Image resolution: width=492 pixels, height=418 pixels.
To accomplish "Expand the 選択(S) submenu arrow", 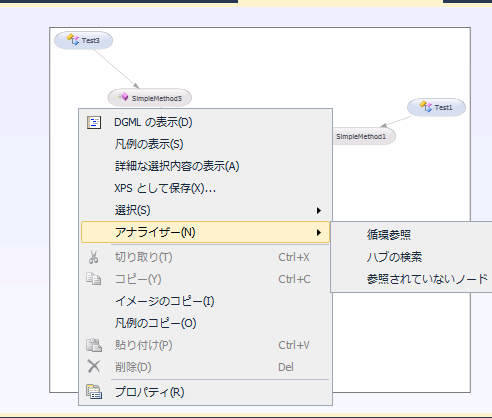I will (x=319, y=210).
